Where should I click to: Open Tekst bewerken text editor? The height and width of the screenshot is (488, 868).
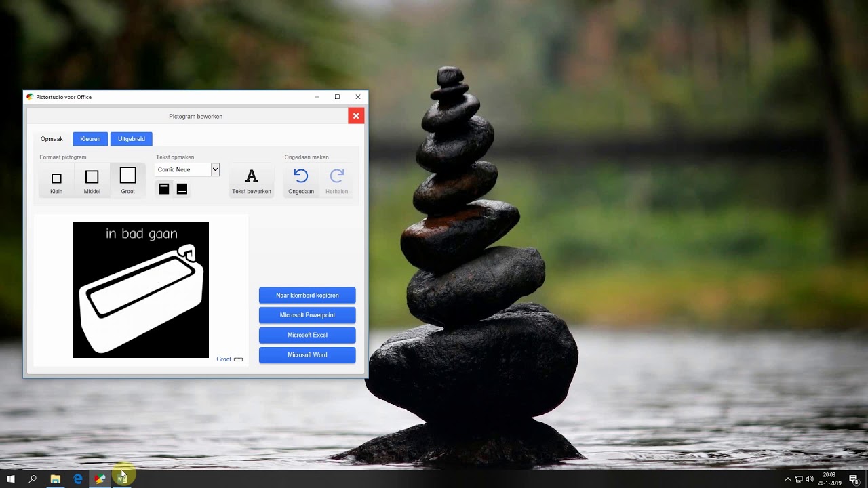(252, 181)
